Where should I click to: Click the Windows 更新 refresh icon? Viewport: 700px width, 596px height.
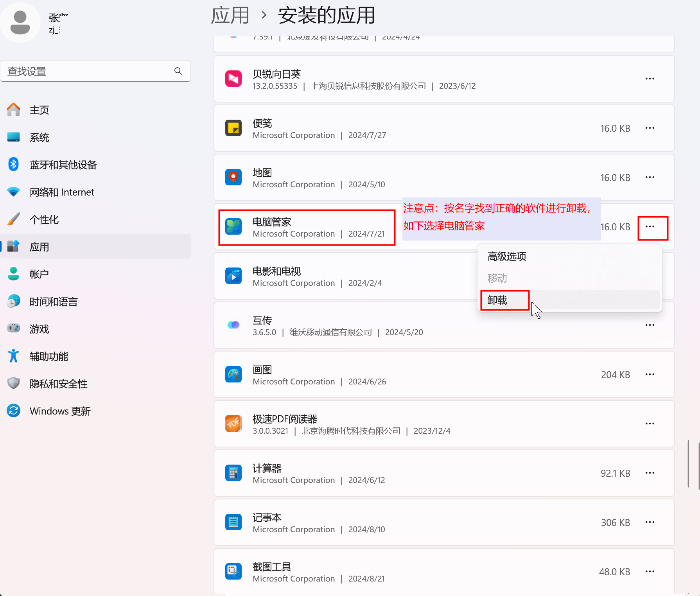pyautogui.click(x=14, y=411)
